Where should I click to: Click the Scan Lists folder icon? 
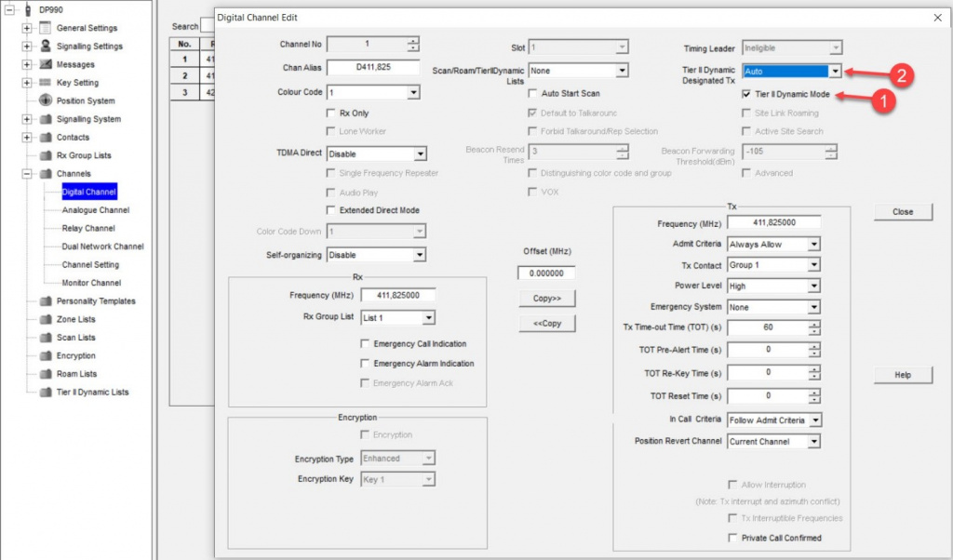[x=45, y=338]
